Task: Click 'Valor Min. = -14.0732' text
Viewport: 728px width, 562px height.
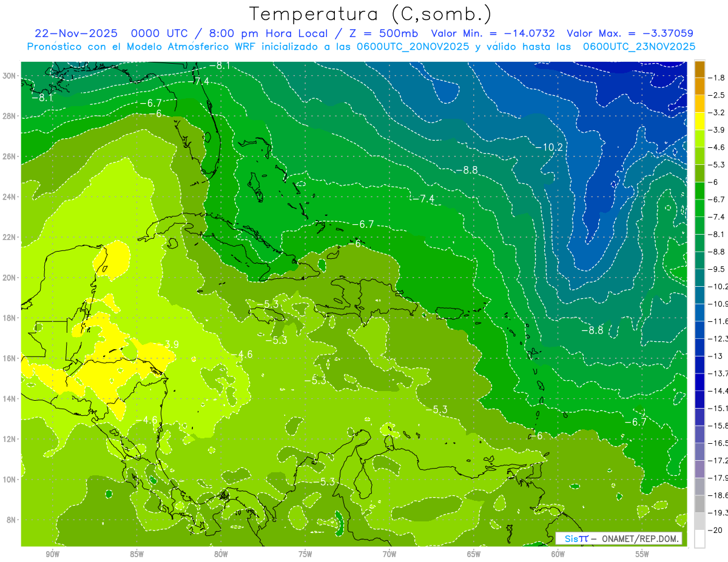Action: click(x=493, y=33)
